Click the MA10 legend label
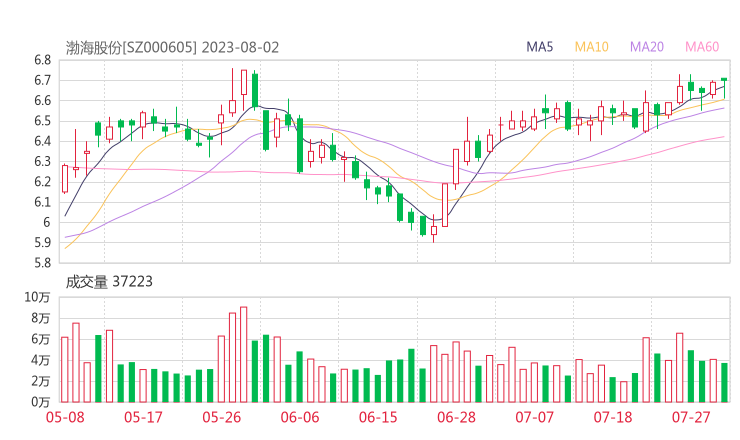Screen dimensions: 740x440 click(x=591, y=47)
